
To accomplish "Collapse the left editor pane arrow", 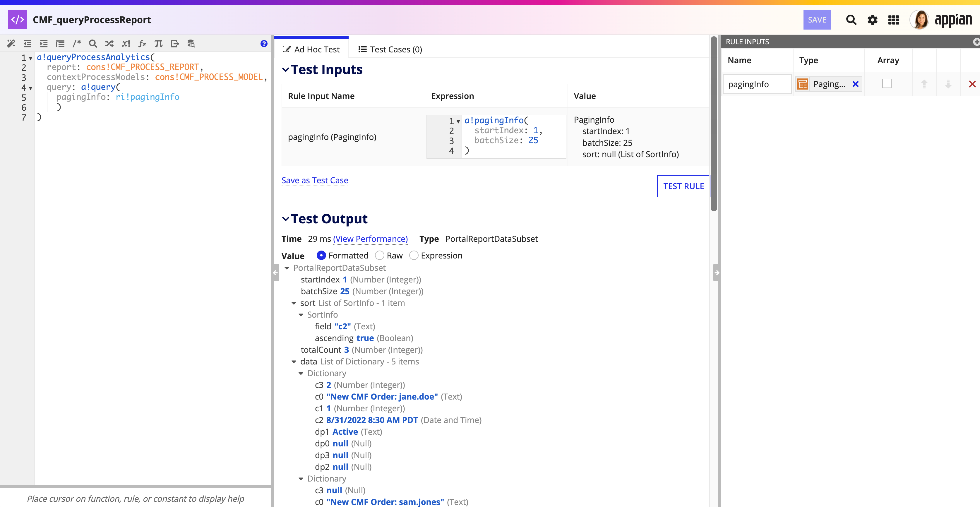I will [x=275, y=273].
